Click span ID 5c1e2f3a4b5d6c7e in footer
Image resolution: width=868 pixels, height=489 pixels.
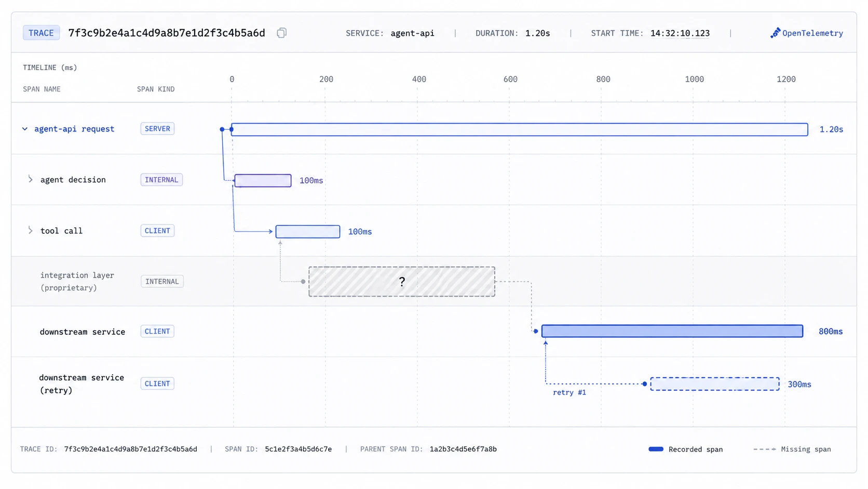pyautogui.click(x=299, y=449)
